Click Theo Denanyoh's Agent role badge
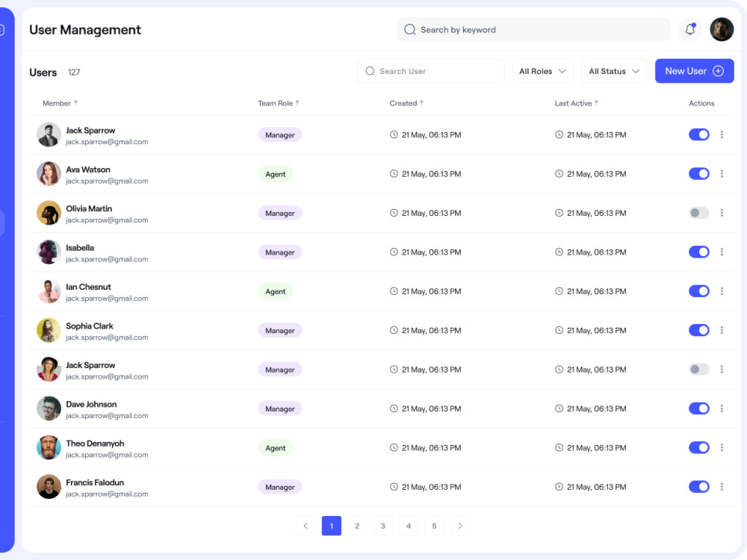This screenshot has height=560, width=747. point(276,448)
